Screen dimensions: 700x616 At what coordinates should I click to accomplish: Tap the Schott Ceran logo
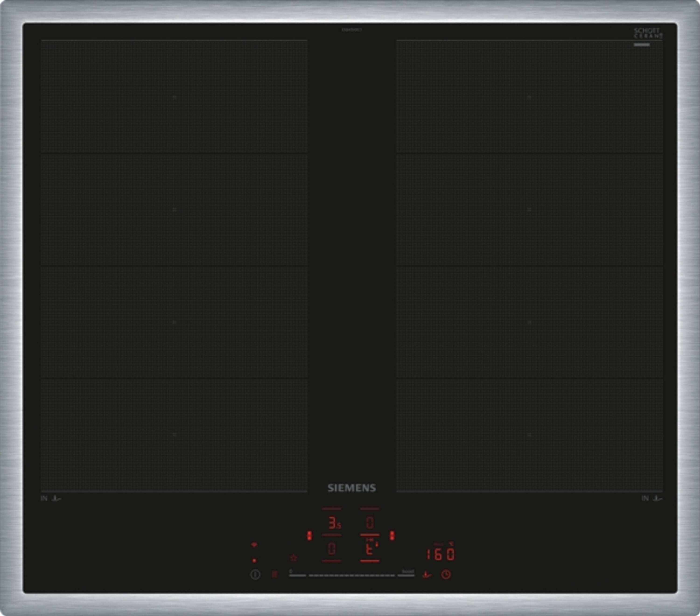648,33
